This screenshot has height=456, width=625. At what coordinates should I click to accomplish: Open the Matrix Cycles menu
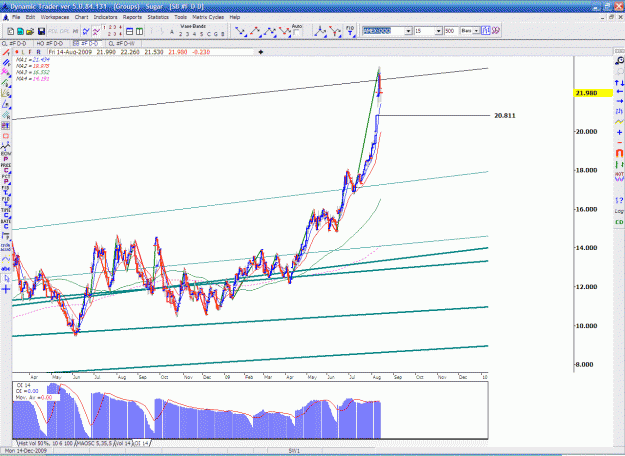click(x=208, y=17)
